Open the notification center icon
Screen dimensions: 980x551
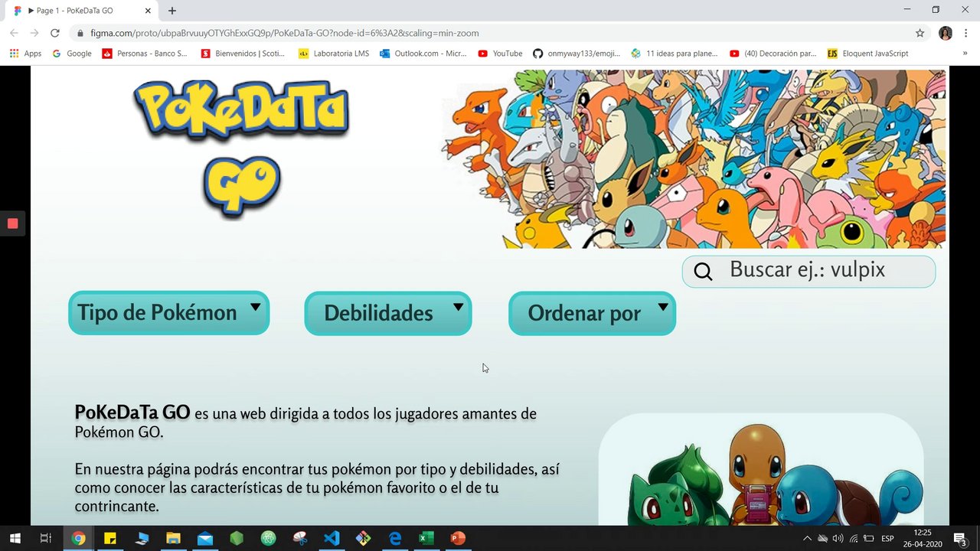pyautogui.click(x=960, y=539)
